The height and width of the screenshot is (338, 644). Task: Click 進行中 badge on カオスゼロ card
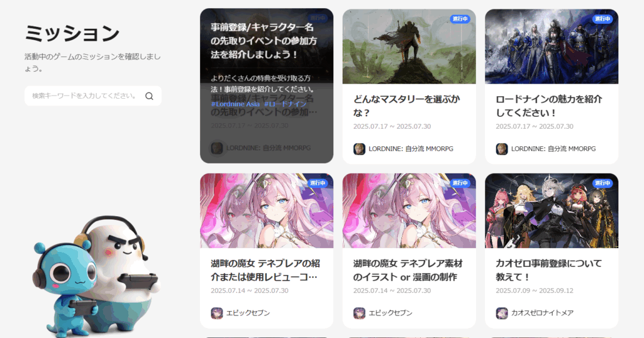coord(602,183)
